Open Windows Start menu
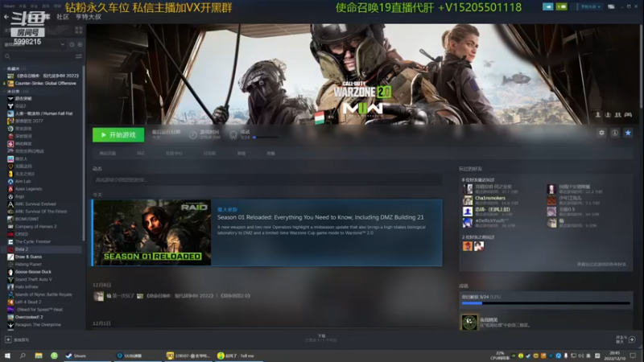The image size is (644, 362). coord(7,356)
